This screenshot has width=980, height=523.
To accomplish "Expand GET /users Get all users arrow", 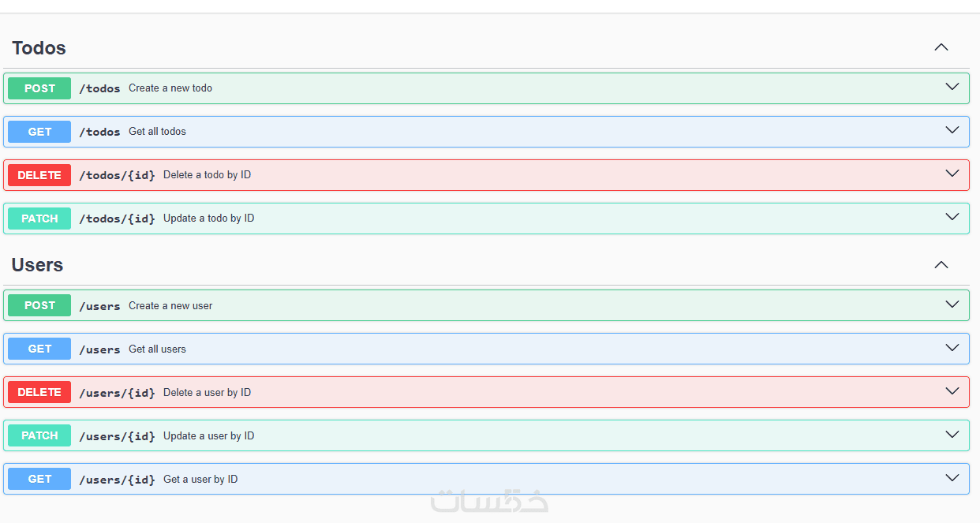I will [x=952, y=347].
